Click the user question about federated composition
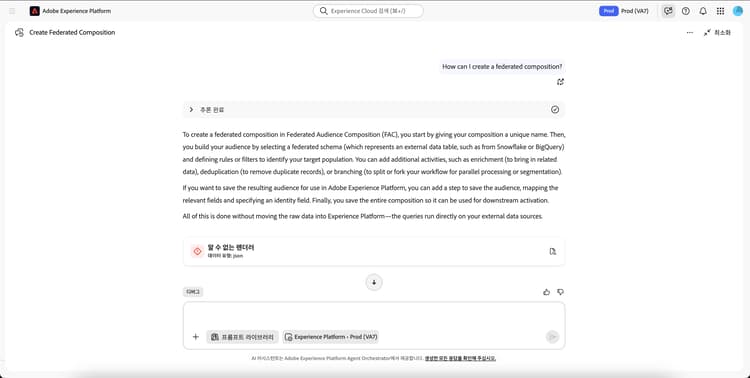The image size is (750, 378). 502,67
